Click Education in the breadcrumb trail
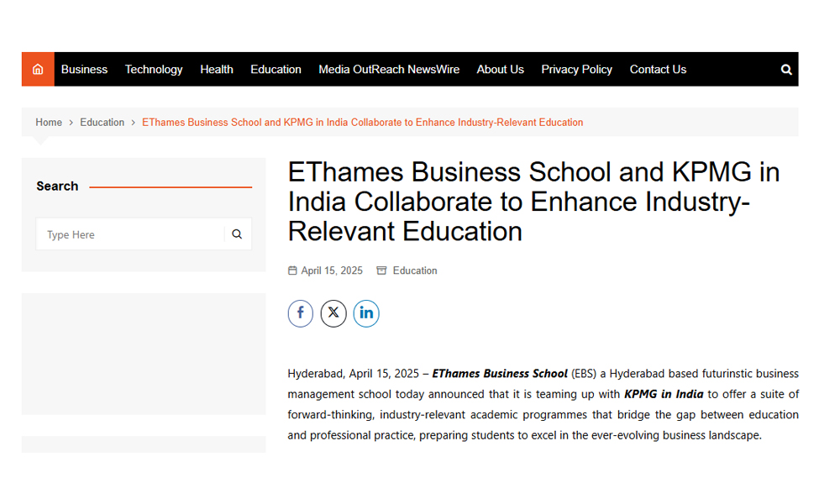This screenshot has width=840, height=504. (x=102, y=123)
